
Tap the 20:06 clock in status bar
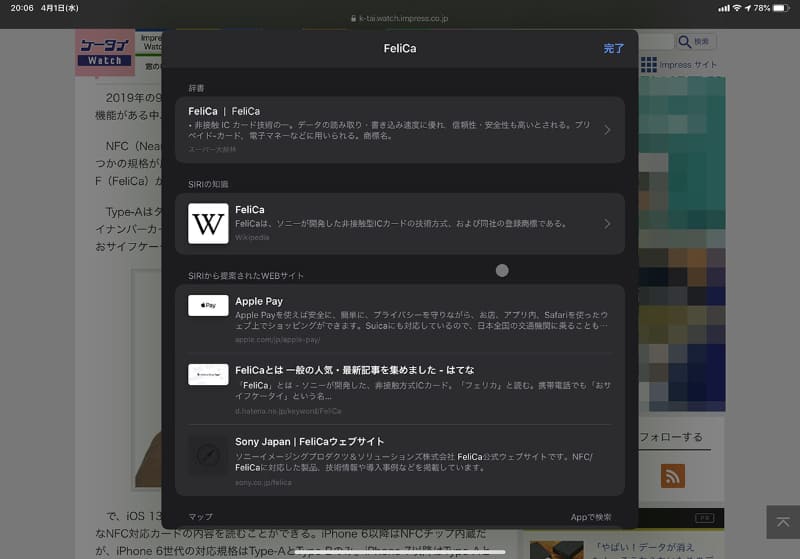[x=22, y=8]
